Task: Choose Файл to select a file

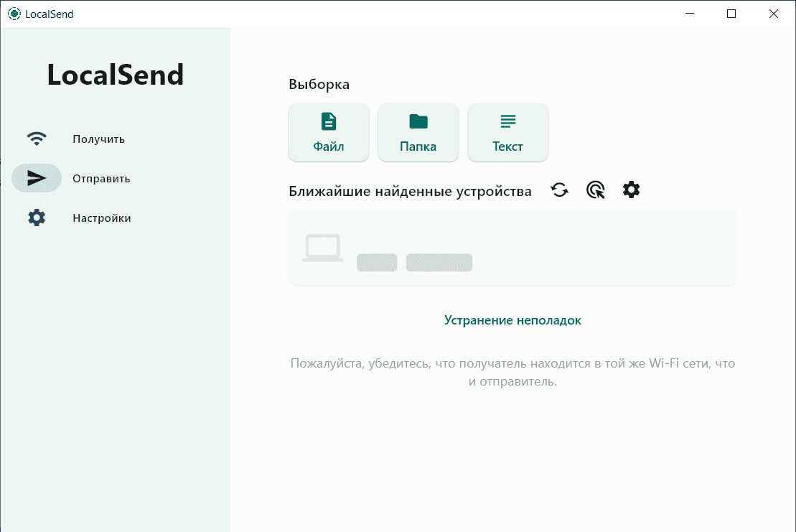Action: (x=329, y=133)
